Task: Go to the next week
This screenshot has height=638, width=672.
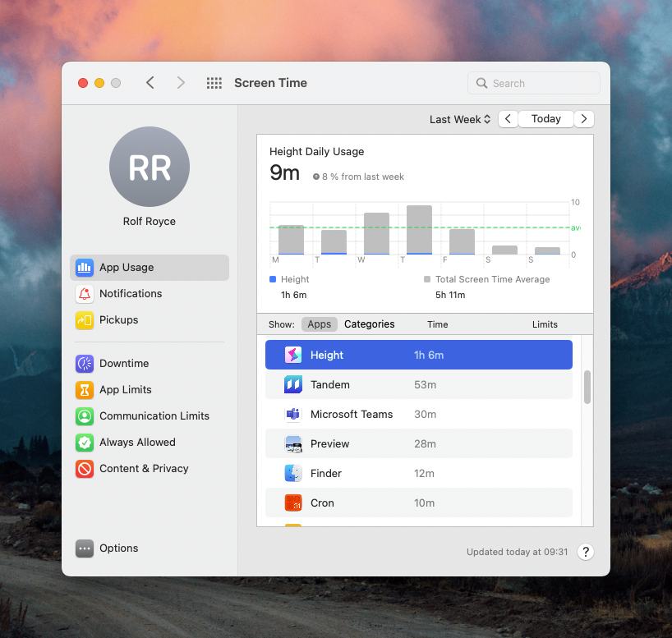Action: [584, 119]
